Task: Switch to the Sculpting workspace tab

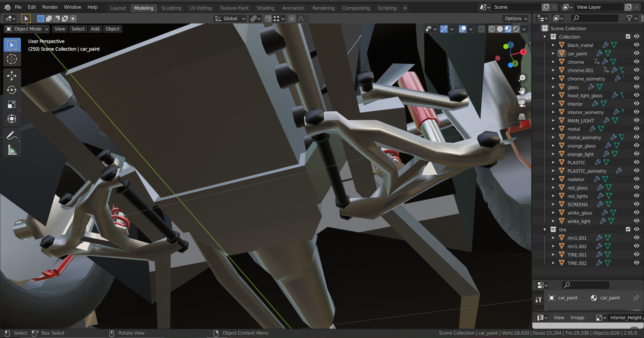Action: coord(171,8)
